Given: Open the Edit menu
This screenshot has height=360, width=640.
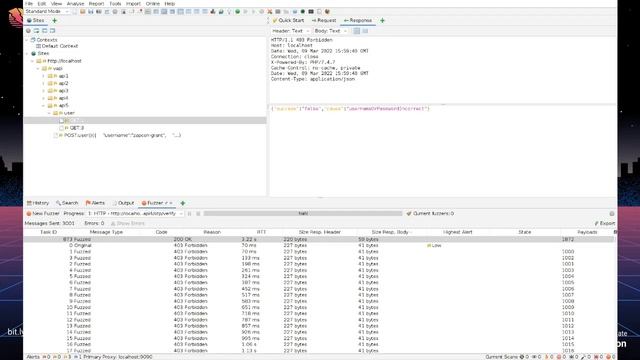Looking at the screenshot, I should [42, 4].
